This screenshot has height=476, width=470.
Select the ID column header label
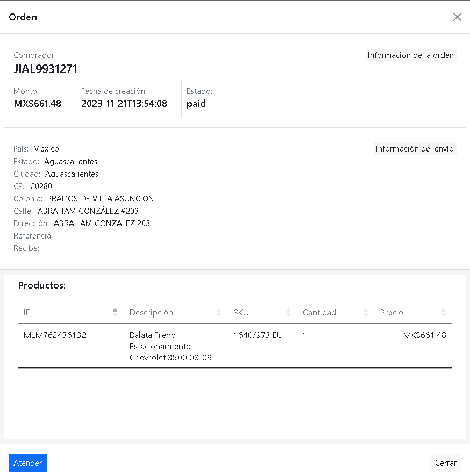coord(28,313)
